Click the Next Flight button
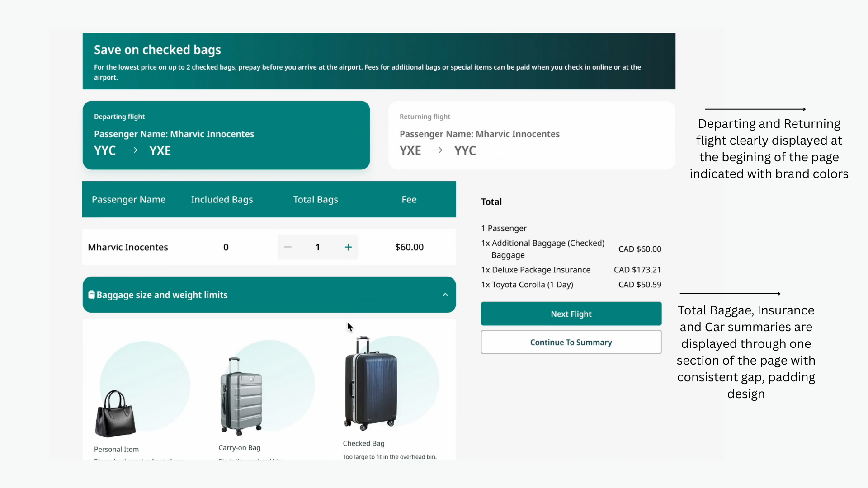Viewport: 868px width, 488px height. [x=571, y=314]
